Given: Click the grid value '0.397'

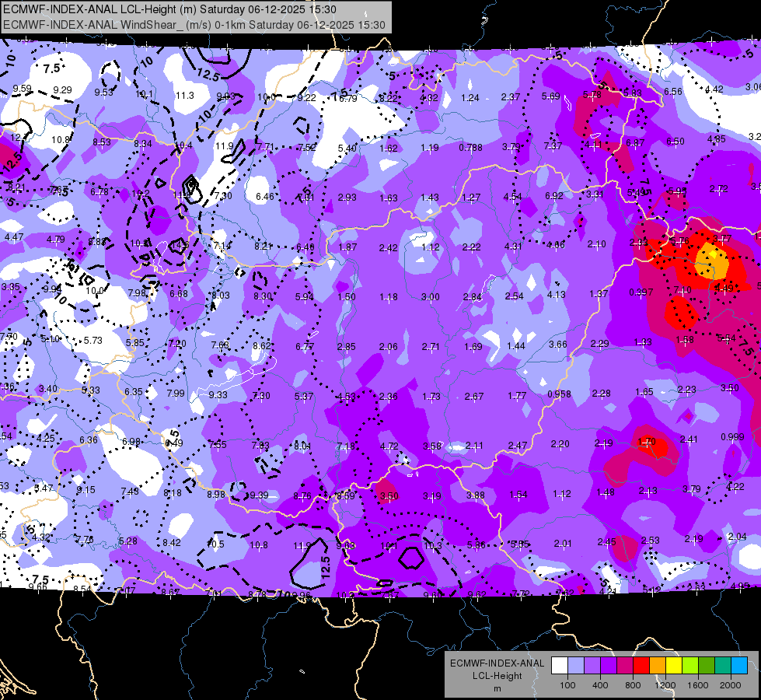Looking at the screenshot, I should [641, 292].
